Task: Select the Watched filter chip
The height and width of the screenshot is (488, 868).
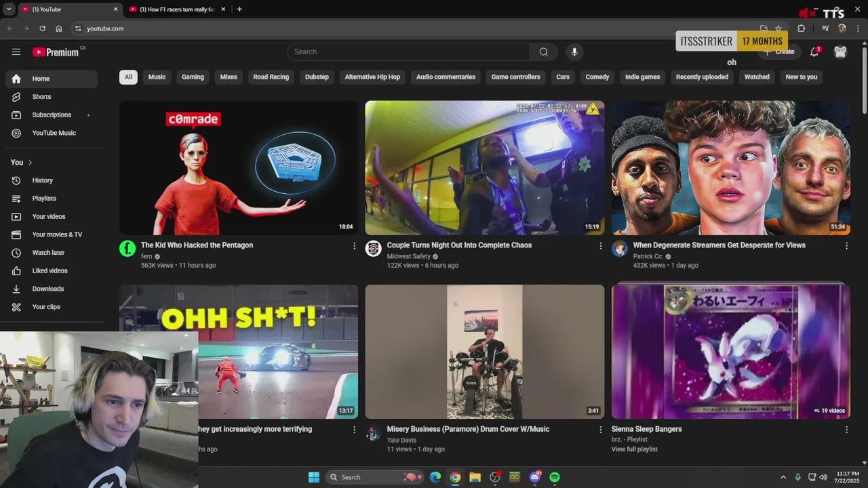Action: tap(757, 77)
